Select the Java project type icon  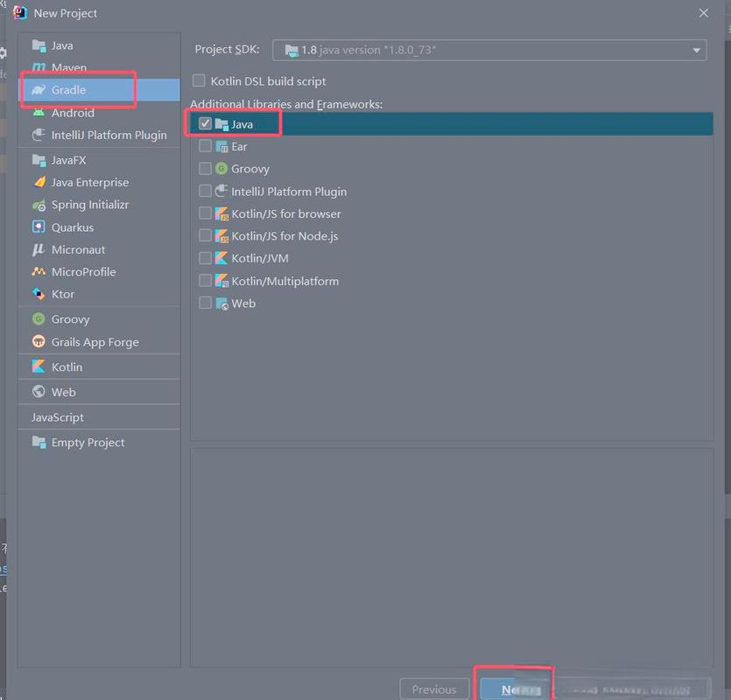point(39,45)
